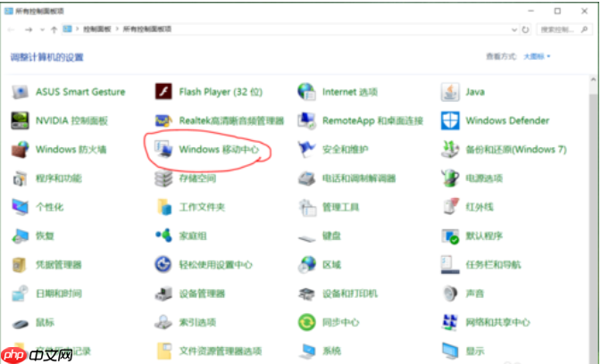Click the scrollbar up arrow

[593, 79]
